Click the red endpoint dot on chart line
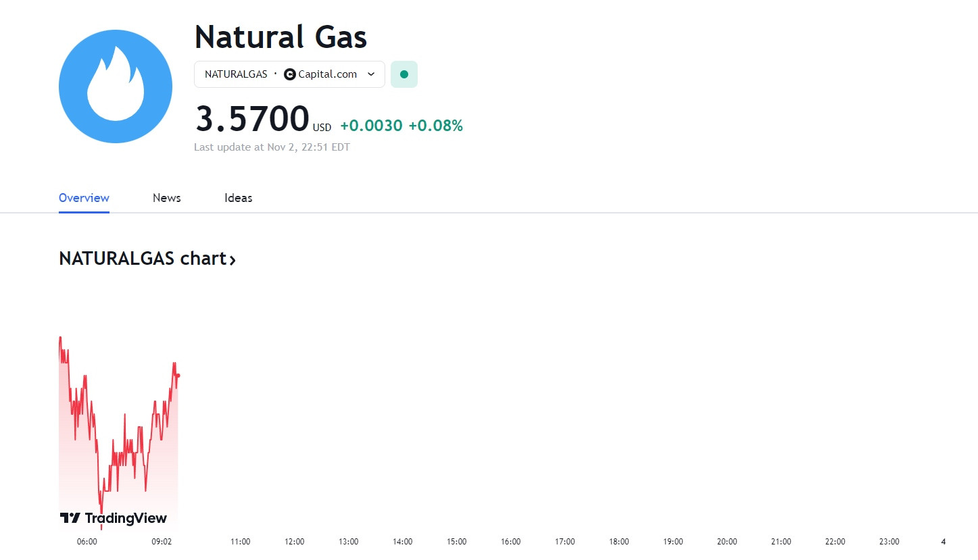 point(178,376)
